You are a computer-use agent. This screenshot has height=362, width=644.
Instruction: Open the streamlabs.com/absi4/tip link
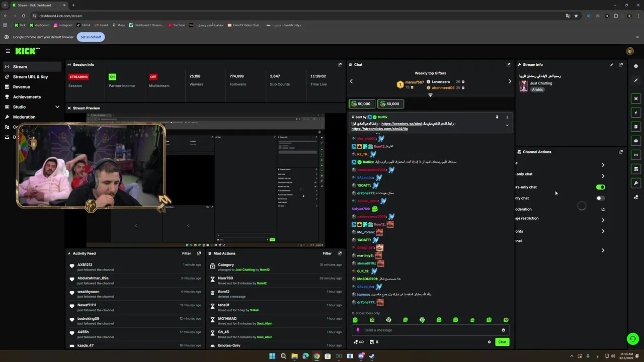(379, 129)
